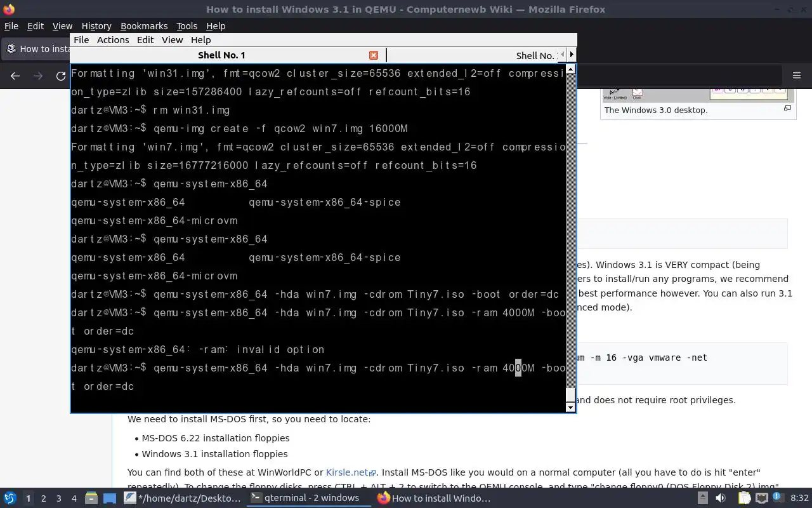Screen dimensions: 812x508
Task: Open Firefox File menu
Action: pyautogui.click(x=11, y=26)
